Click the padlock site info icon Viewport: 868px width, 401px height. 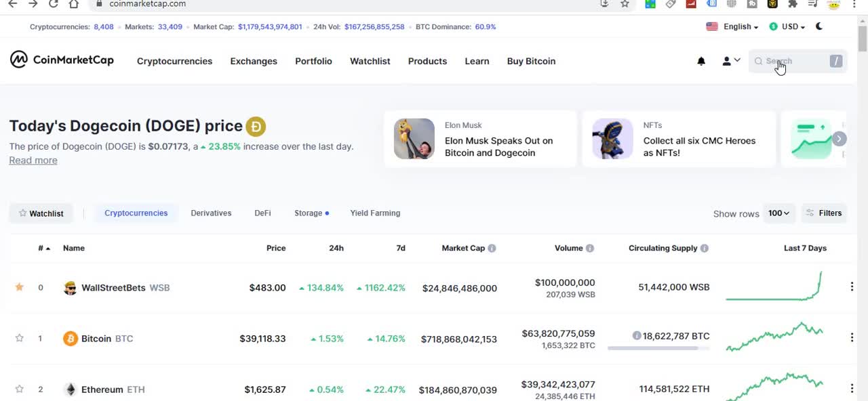pyautogui.click(x=100, y=4)
